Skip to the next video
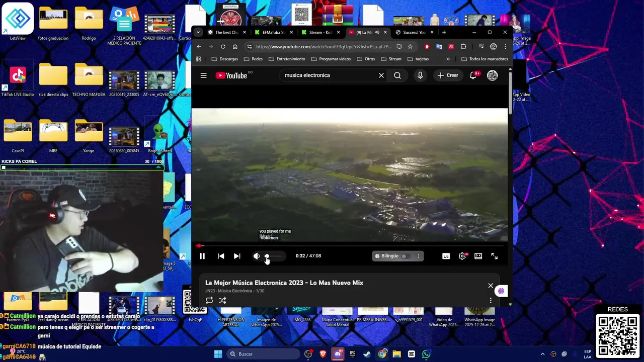The image size is (644, 362). tap(237, 256)
